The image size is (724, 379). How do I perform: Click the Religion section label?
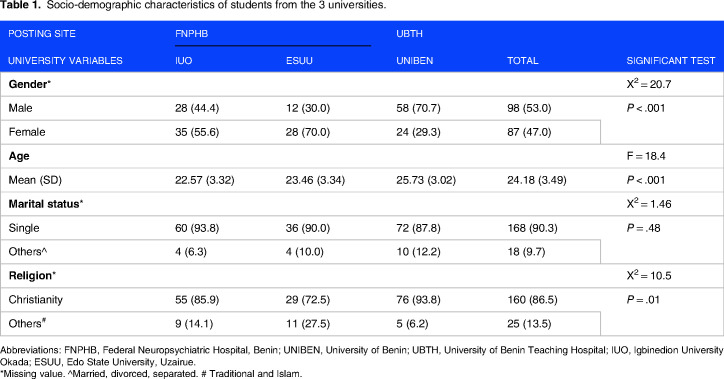point(32,276)
